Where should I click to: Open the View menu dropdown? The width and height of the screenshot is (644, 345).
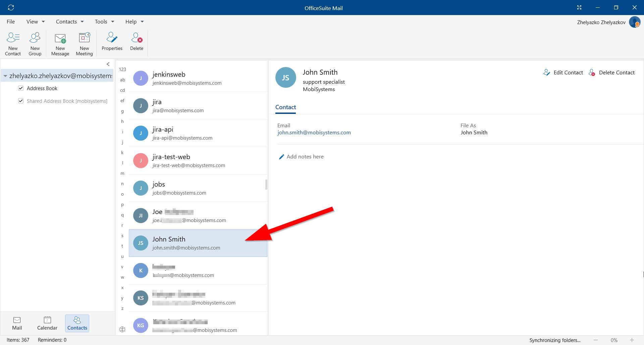click(x=36, y=21)
